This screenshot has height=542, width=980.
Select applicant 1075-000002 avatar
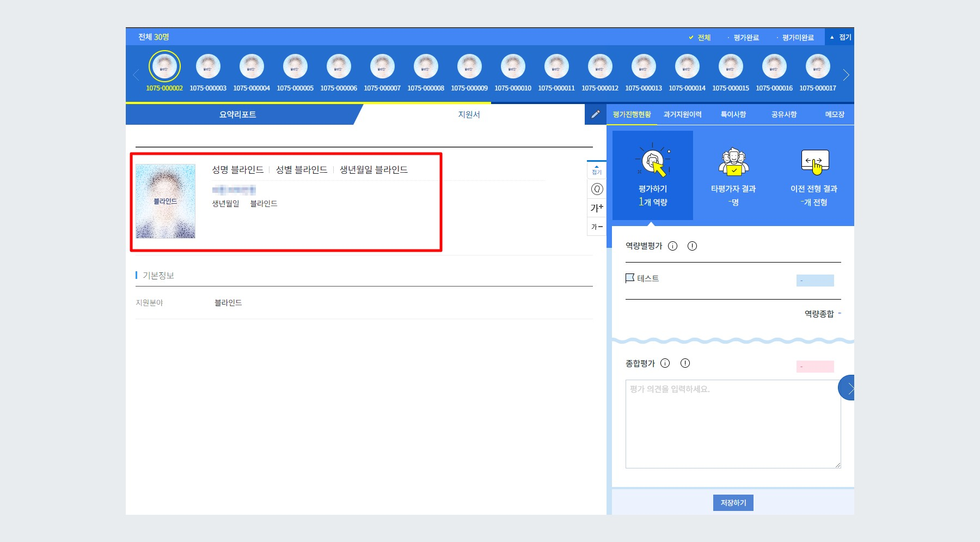point(164,66)
